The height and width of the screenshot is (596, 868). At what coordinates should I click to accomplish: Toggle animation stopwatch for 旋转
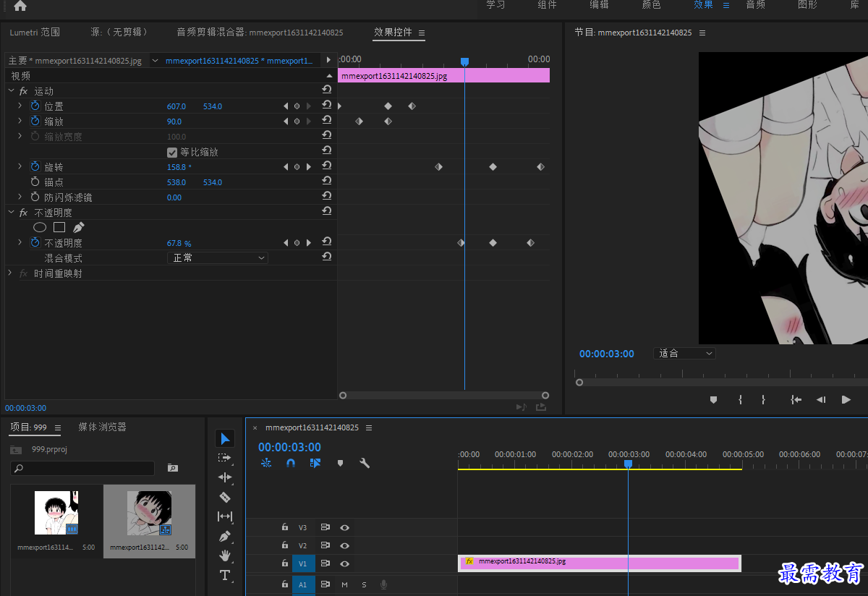(x=35, y=166)
